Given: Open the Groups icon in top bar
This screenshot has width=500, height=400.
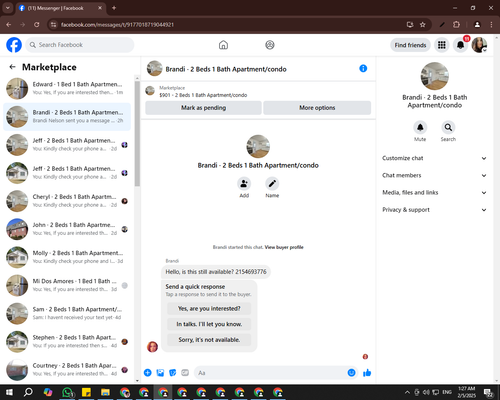Looking at the screenshot, I should click(270, 45).
